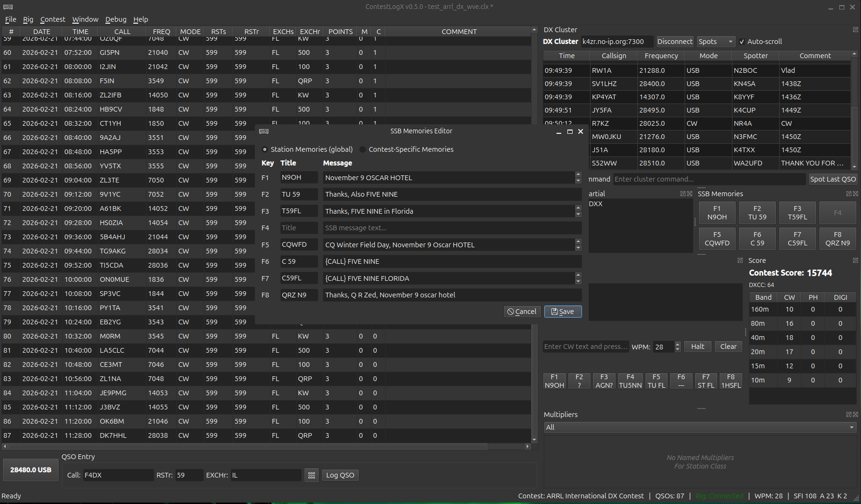
Task: Save the SSB memories changes
Action: tap(563, 312)
